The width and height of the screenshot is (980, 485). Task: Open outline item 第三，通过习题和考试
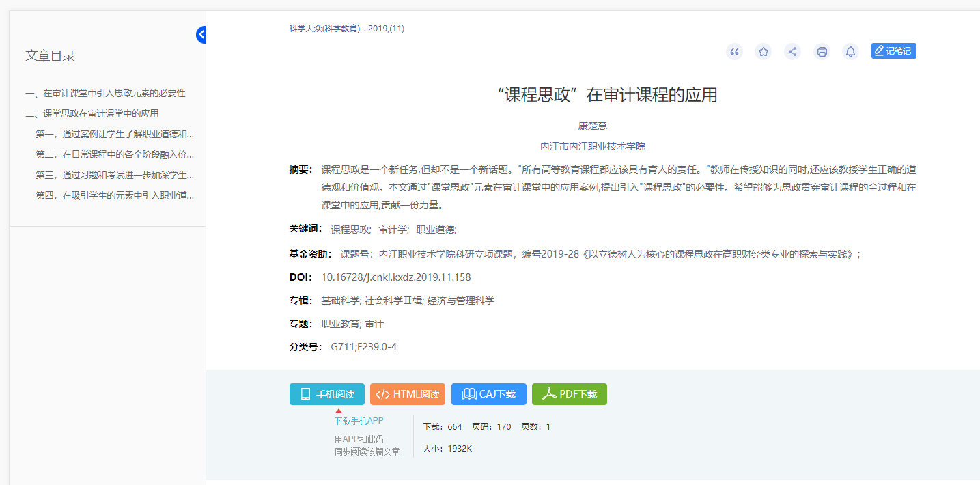[115, 175]
